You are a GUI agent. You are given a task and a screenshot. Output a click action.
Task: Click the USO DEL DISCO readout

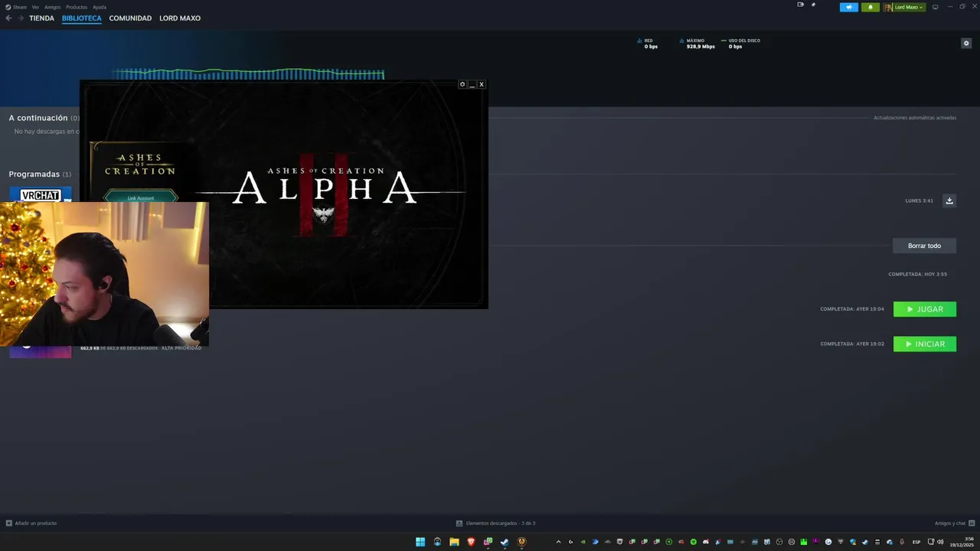coord(740,44)
